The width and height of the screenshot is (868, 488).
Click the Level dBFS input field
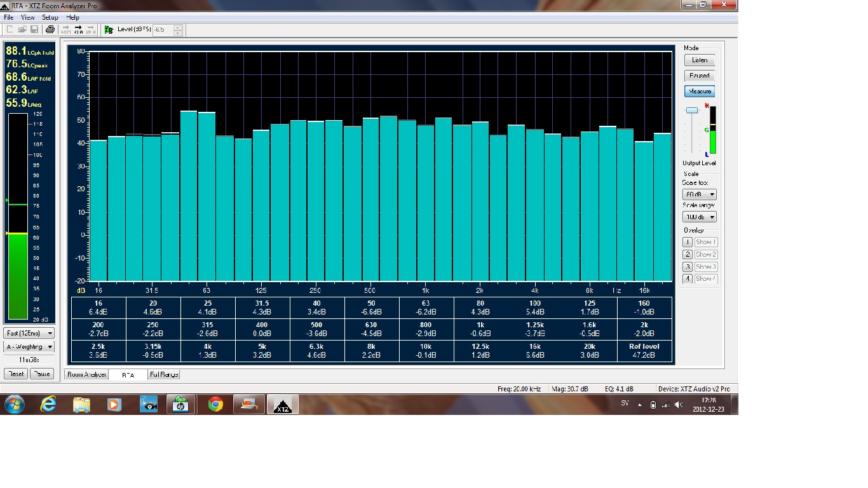click(163, 30)
